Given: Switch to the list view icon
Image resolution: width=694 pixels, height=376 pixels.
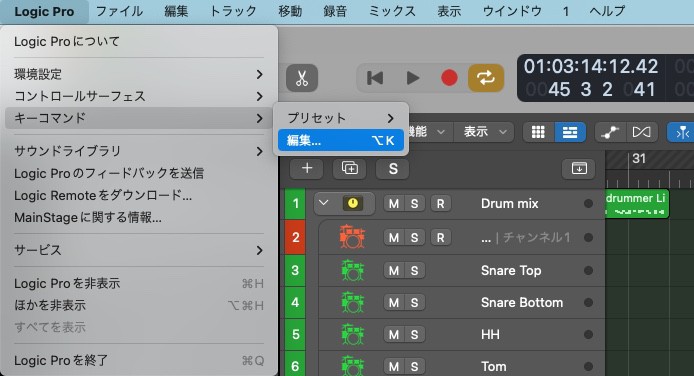Looking at the screenshot, I should click(x=570, y=132).
